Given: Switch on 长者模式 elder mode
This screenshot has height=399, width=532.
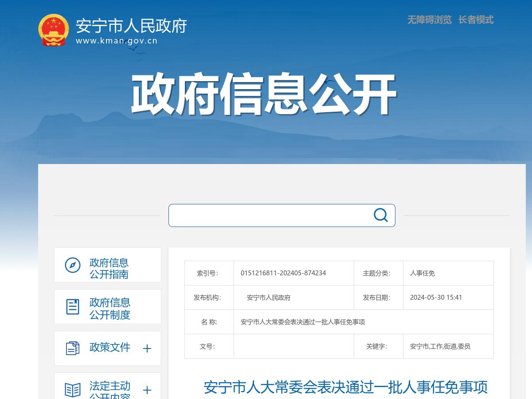Looking at the screenshot, I should coord(476,20).
